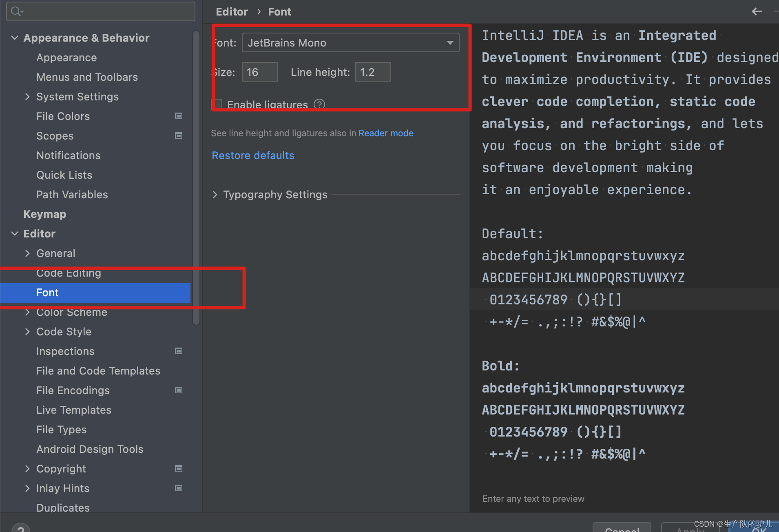779x532 pixels.
Task: Click the project-level icon beside File Encodings
Action: click(x=179, y=390)
